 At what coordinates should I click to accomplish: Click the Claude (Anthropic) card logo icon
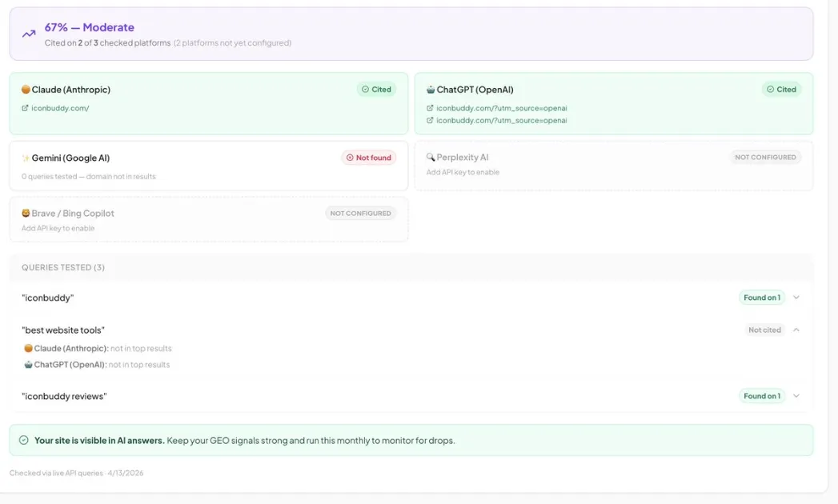tap(26, 90)
